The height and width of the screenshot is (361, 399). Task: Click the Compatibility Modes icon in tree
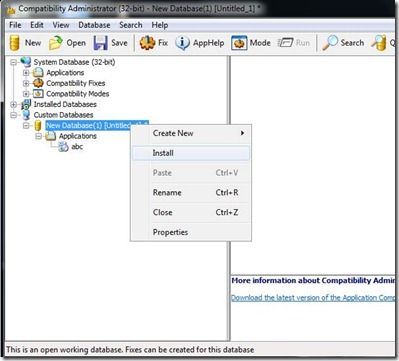pyautogui.click(x=38, y=94)
